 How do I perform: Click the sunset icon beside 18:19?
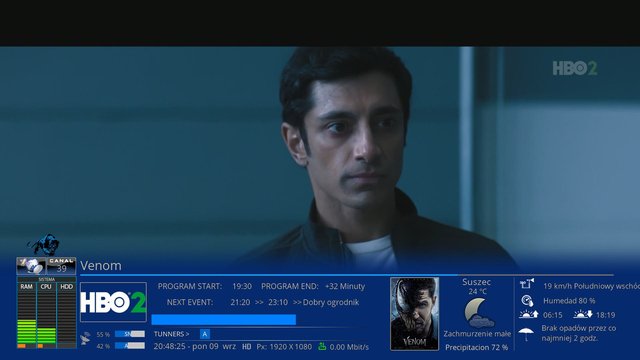click(x=582, y=314)
